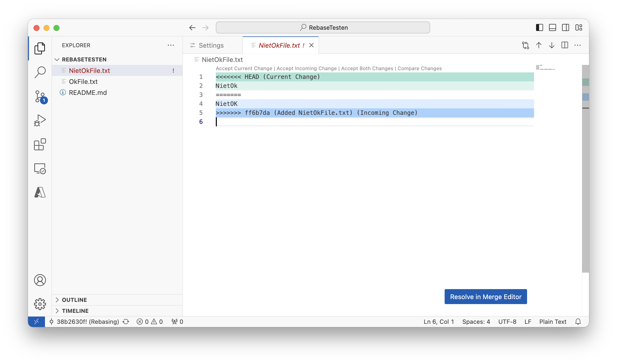617x364 pixels.
Task: Open the Extensions panel
Action: click(x=40, y=144)
